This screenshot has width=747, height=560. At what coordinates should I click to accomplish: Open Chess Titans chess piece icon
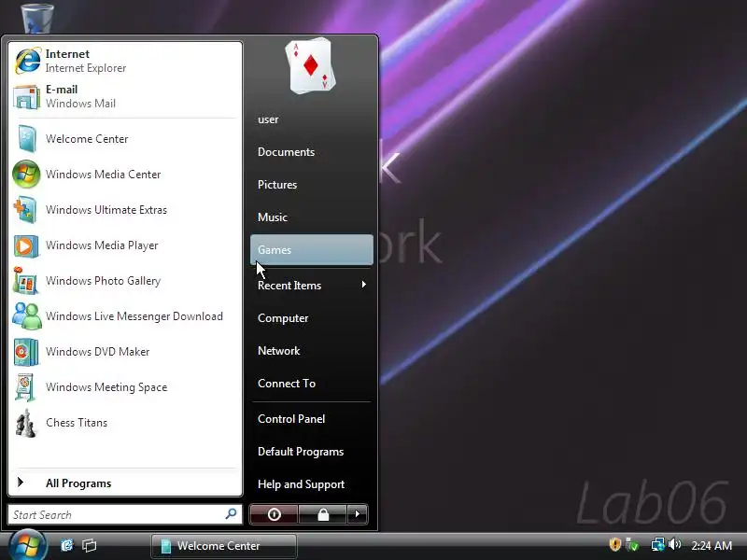[26, 423]
